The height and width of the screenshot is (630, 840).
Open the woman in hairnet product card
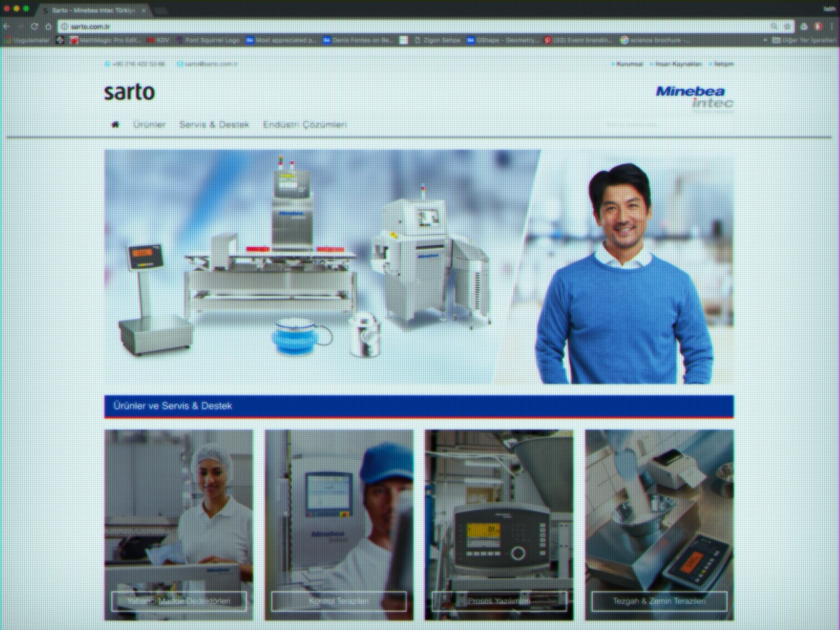pos(178,525)
